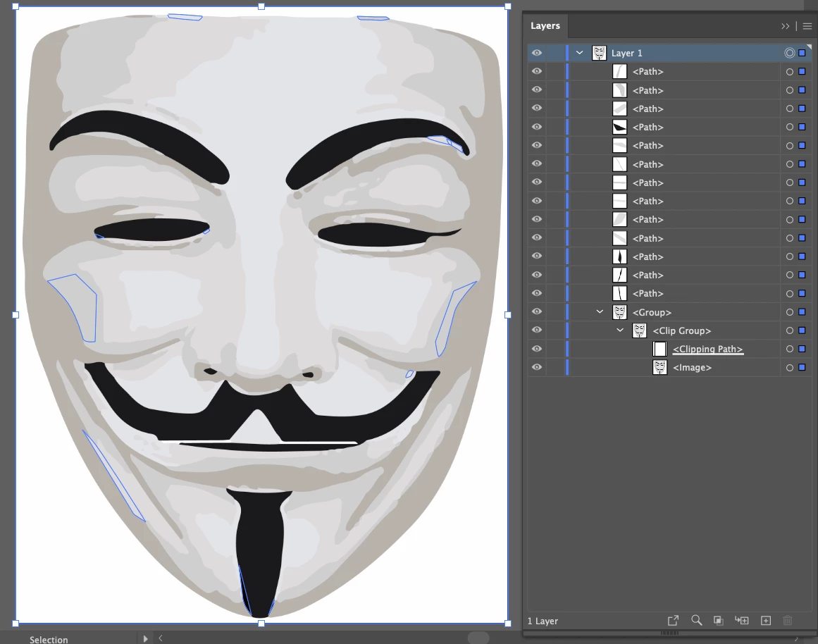Click 'Selection' in the status bar
This screenshot has width=818, height=644.
(49, 639)
